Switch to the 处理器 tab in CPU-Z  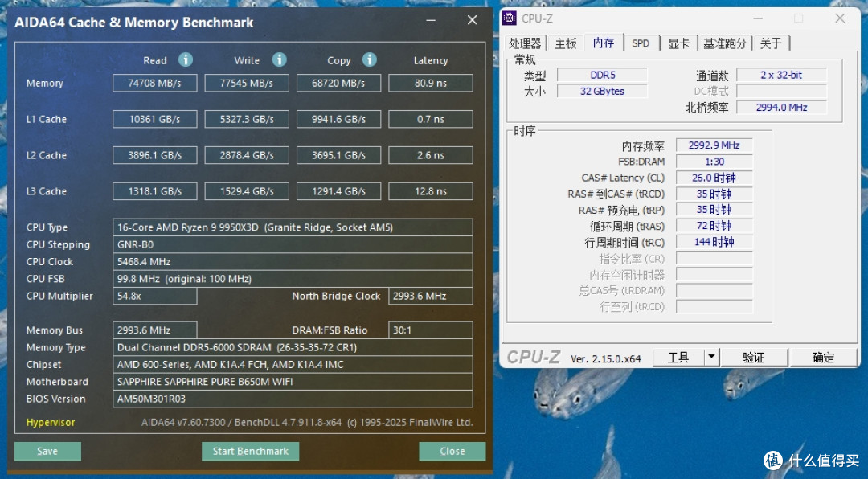525,43
